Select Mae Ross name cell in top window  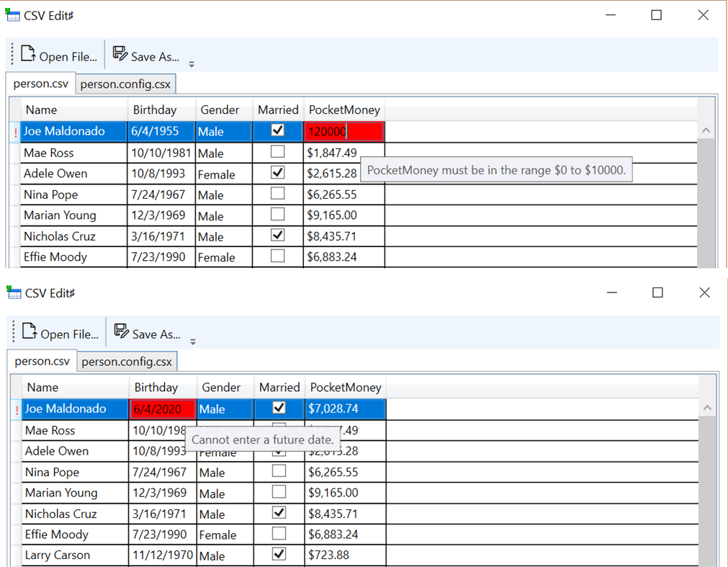coord(74,153)
